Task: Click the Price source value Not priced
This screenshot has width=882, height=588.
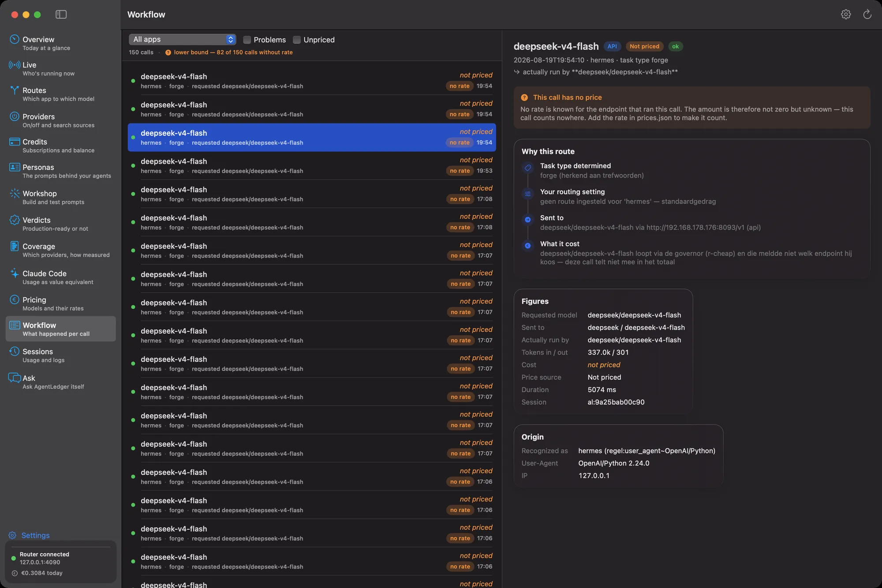Action: point(604,377)
